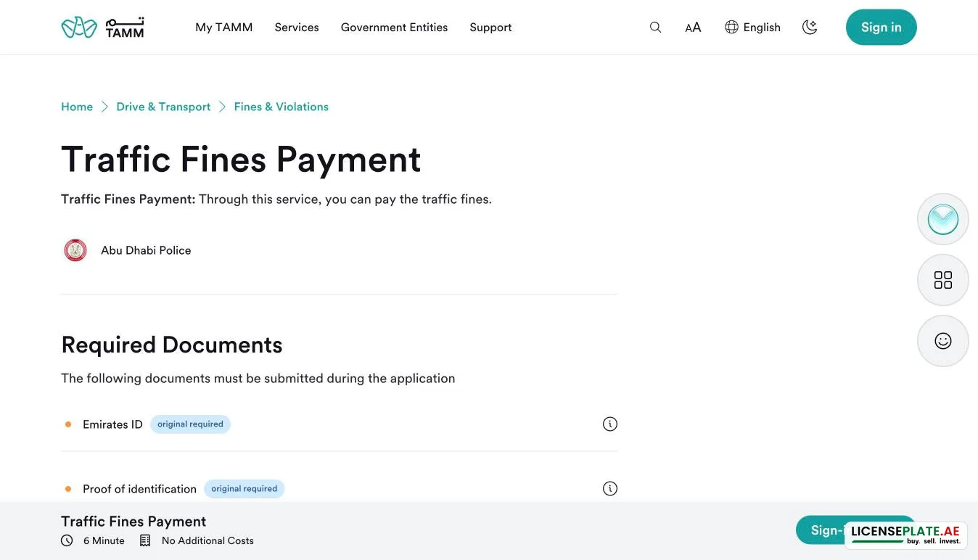Click Proof of identification original required tag
This screenshot has height=560, width=978.
click(244, 489)
